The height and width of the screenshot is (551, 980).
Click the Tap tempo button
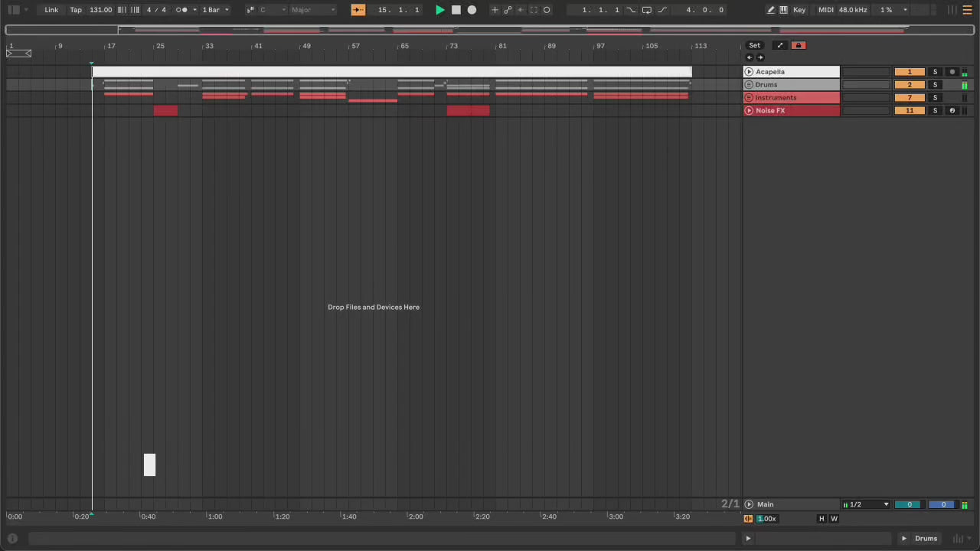76,10
